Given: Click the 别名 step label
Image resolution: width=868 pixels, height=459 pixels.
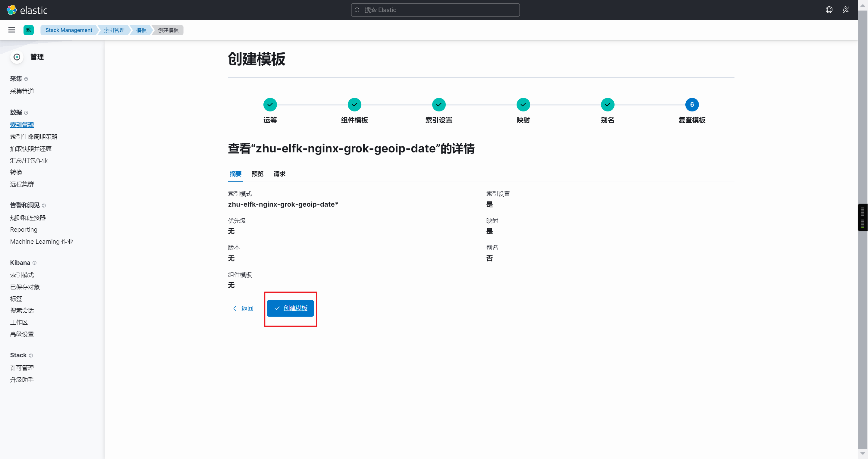Looking at the screenshot, I should [x=608, y=120].
